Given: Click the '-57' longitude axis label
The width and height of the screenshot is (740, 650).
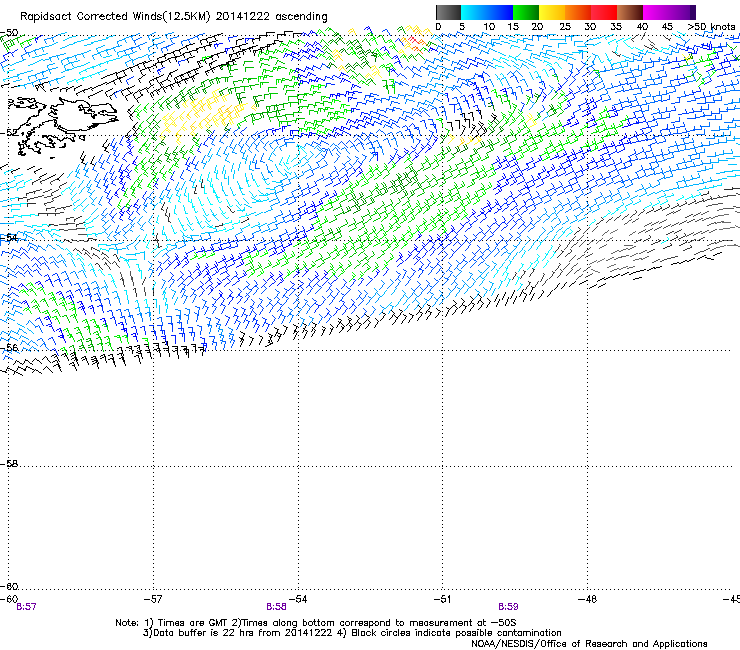Looking at the screenshot, I should coord(153,599).
